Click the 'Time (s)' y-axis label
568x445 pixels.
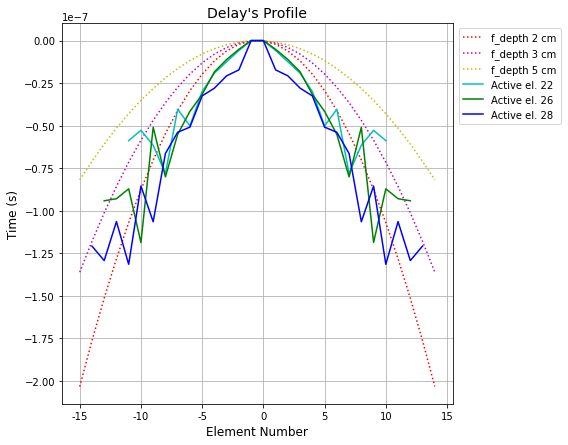12,215
